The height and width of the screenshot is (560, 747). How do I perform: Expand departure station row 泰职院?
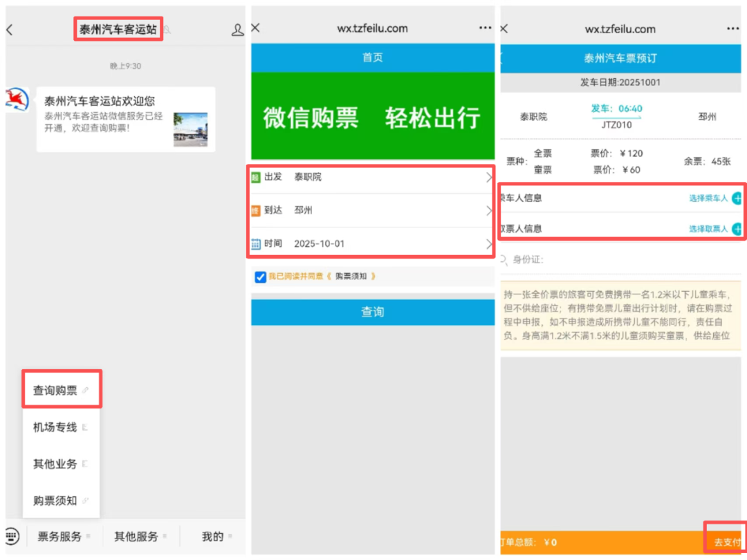[372, 178]
